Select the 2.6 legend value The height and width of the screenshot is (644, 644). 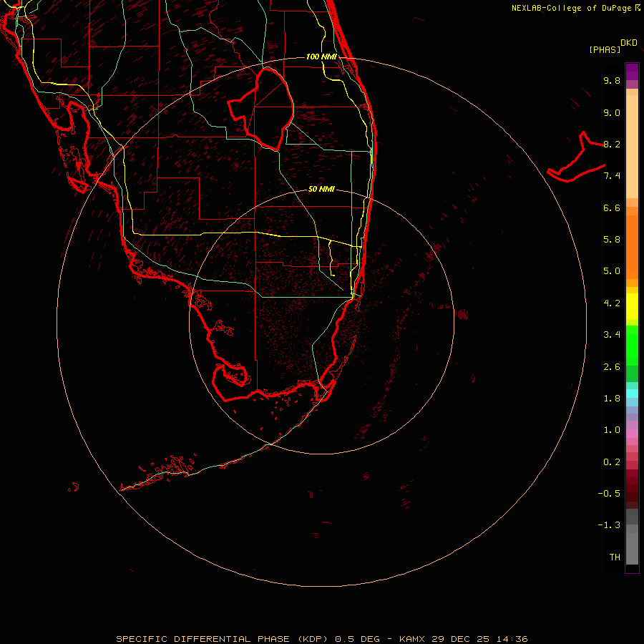click(612, 367)
